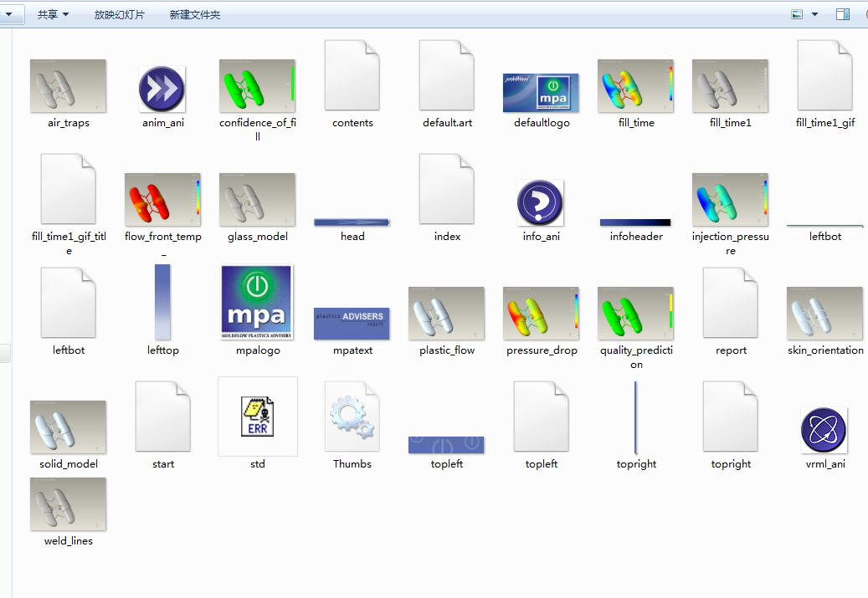Select the red flow_front_temp thumbnail
This screenshot has width=868, height=598.
pyautogui.click(x=162, y=200)
